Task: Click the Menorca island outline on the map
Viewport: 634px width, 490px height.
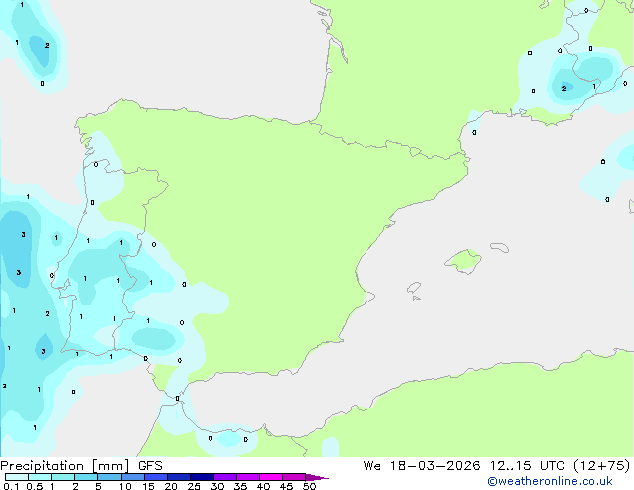Action: (x=500, y=247)
